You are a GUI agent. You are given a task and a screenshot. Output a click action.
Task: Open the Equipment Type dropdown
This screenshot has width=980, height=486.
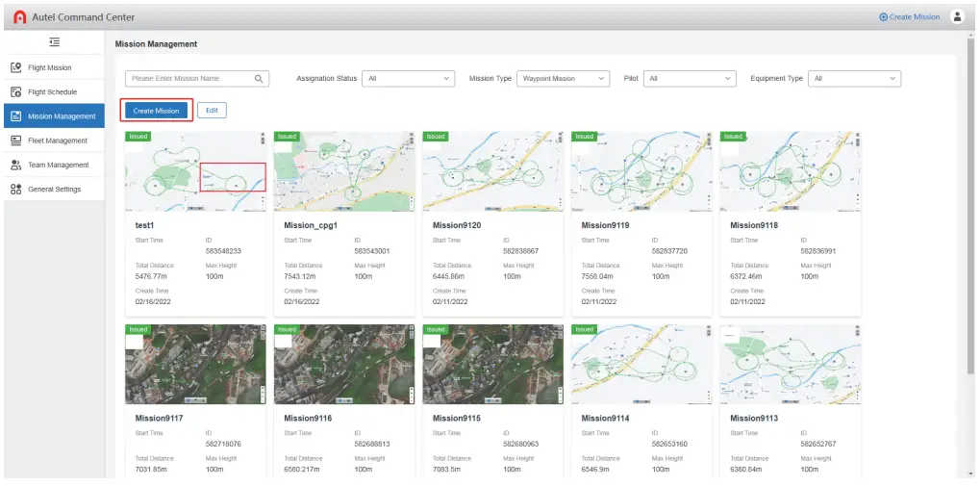[854, 79]
